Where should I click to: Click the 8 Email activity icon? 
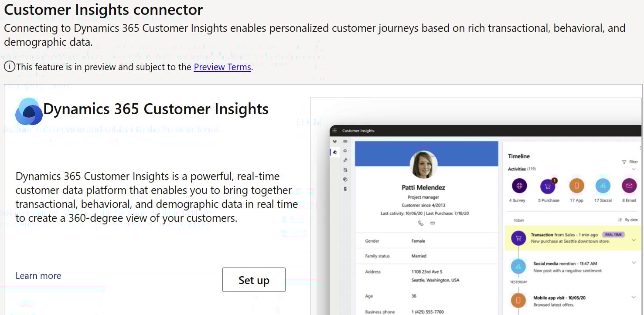pyautogui.click(x=629, y=186)
